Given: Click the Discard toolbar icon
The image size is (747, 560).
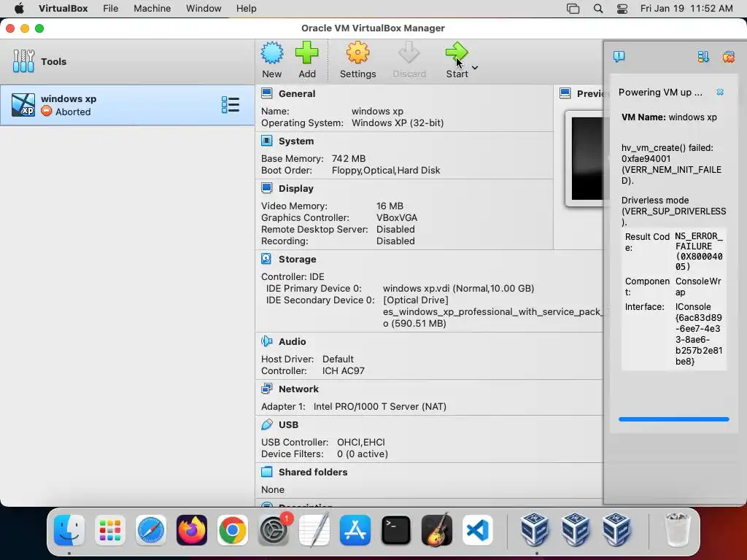Looking at the screenshot, I should [x=409, y=52].
